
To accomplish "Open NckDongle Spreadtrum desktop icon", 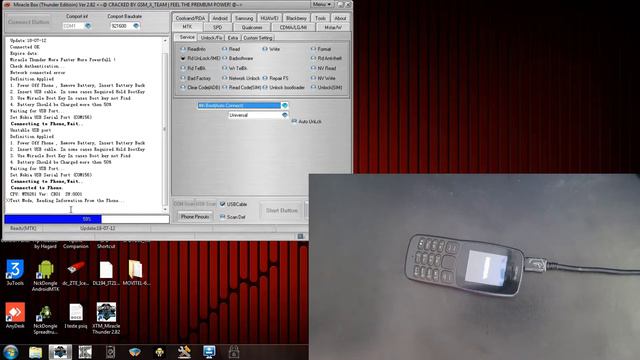I will (45, 319).
